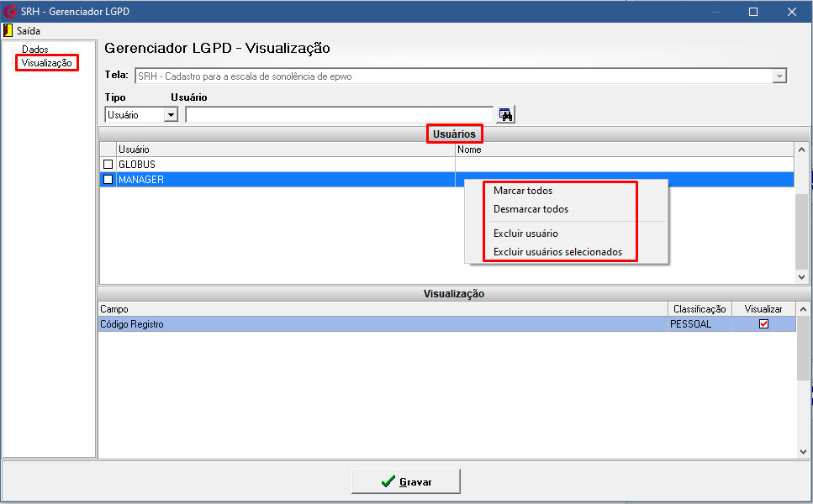The height and width of the screenshot is (504, 813).
Task: Check the MANAGER user checkbox
Action: [x=108, y=179]
